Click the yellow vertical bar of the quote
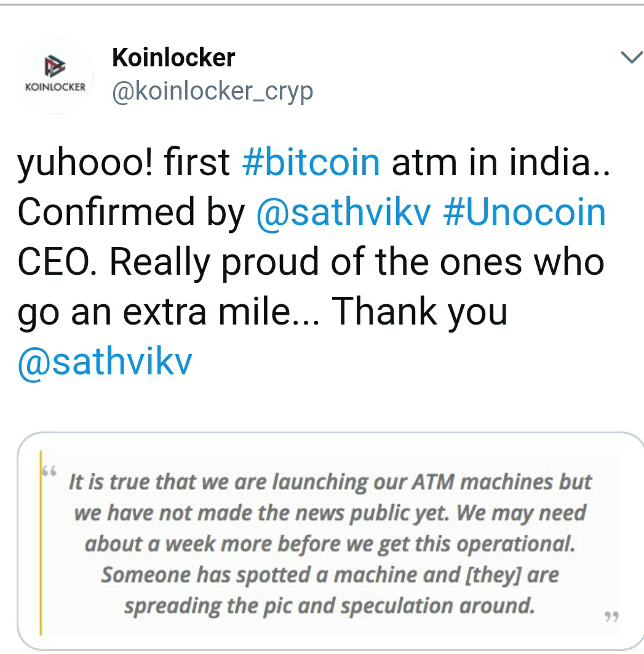The width and height of the screenshot is (644, 654). pos(41,542)
